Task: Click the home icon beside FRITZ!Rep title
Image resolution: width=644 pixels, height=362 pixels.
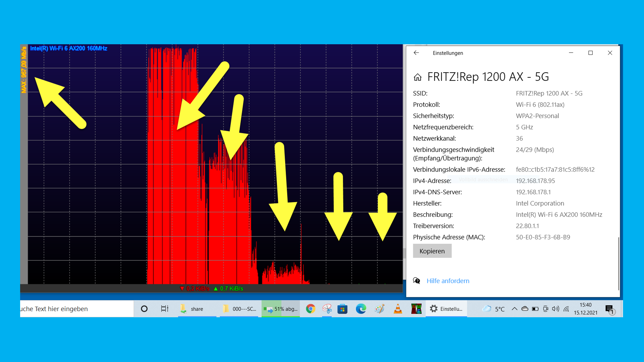Action: coord(417,77)
